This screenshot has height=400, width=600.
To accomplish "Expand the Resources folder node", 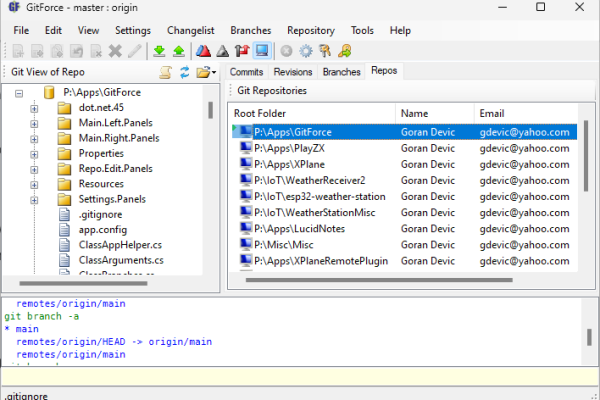I will [34, 184].
